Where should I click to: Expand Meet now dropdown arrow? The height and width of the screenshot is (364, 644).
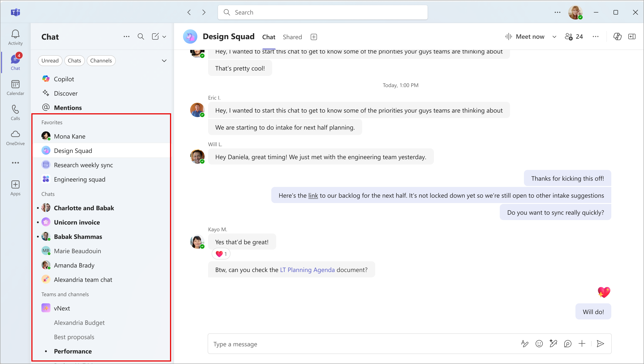coord(554,37)
